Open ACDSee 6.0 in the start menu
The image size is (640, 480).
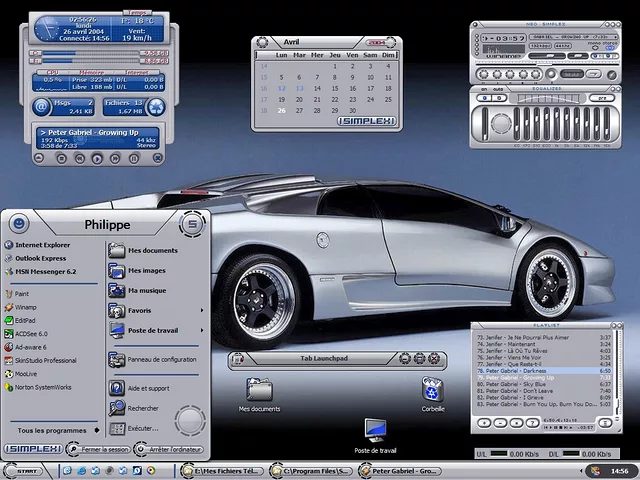coord(30,333)
